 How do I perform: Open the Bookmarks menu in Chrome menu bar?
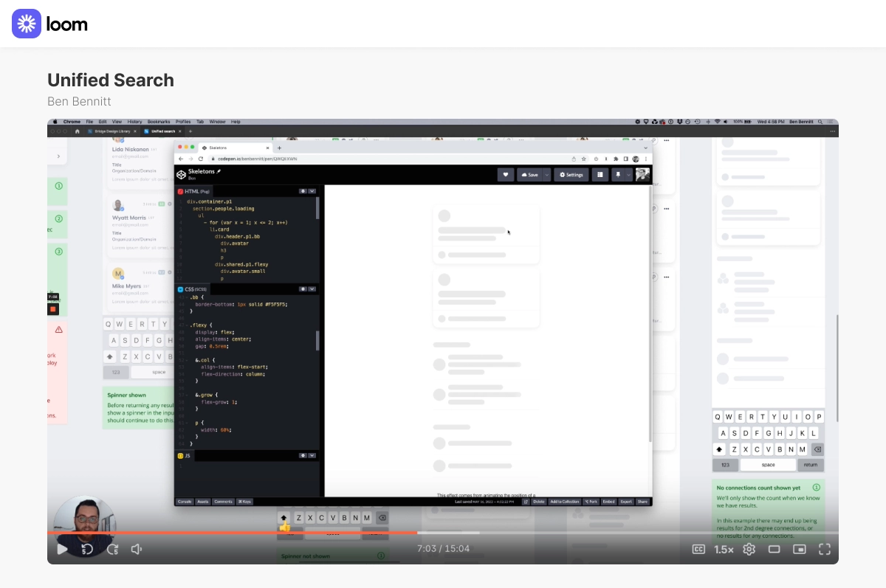click(158, 122)
